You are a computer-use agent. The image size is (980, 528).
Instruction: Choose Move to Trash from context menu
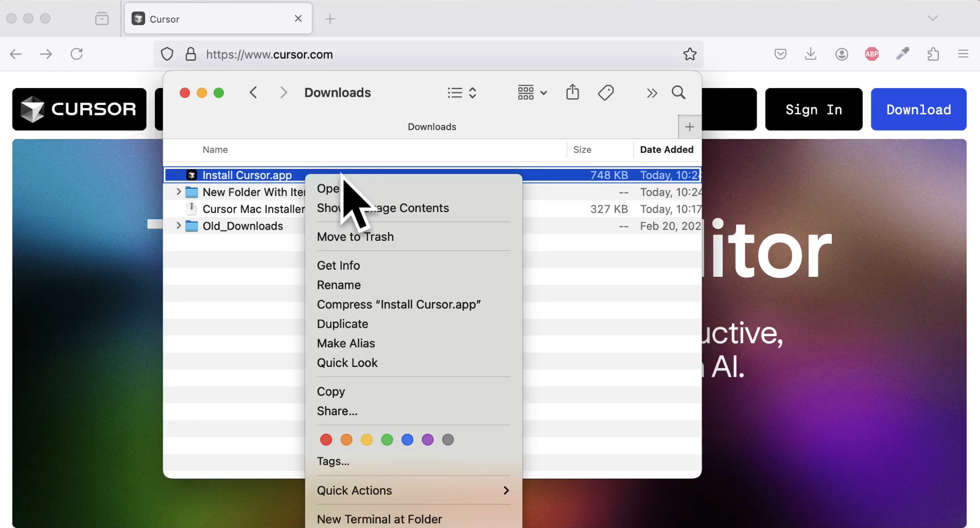[355, 237]
